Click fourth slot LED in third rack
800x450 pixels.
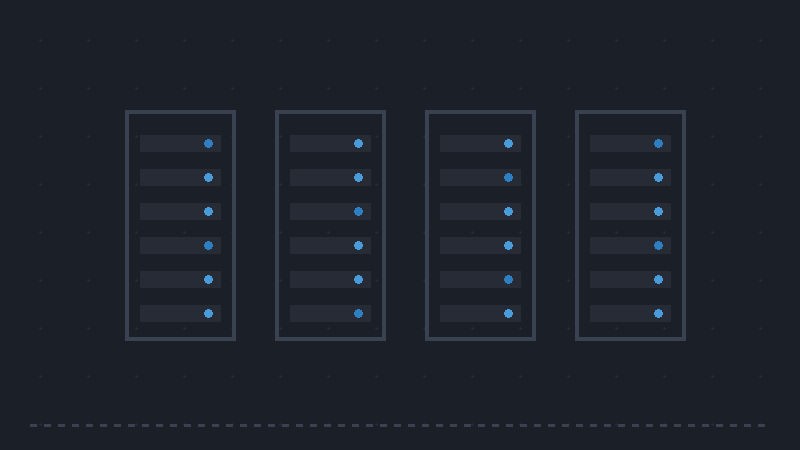click(x=509, y=245)
